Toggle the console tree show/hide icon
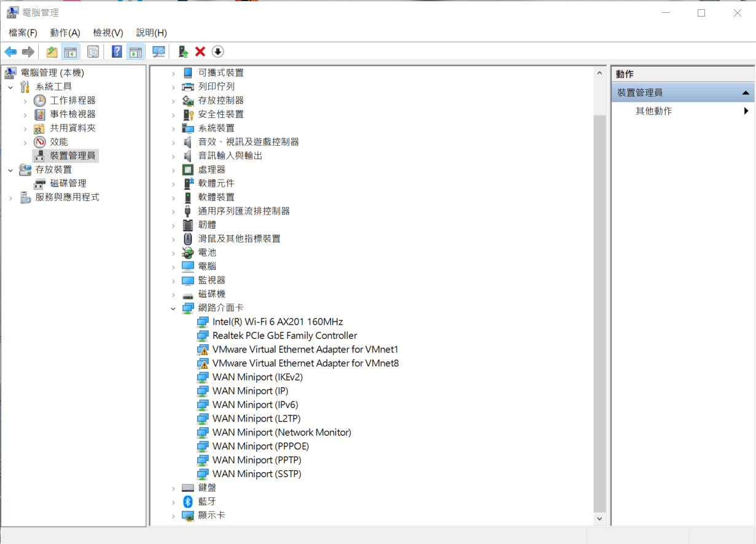The height and width of the screenshot is (544, 756). [71, 52]
